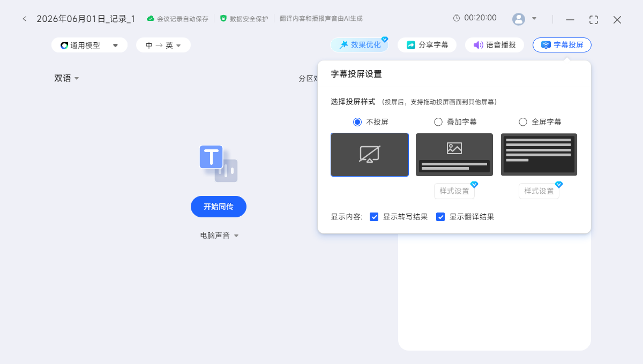The width and height of the screenshot is (643, 364).
Task: Click the timer clock icon
Action: pos(457,18)
